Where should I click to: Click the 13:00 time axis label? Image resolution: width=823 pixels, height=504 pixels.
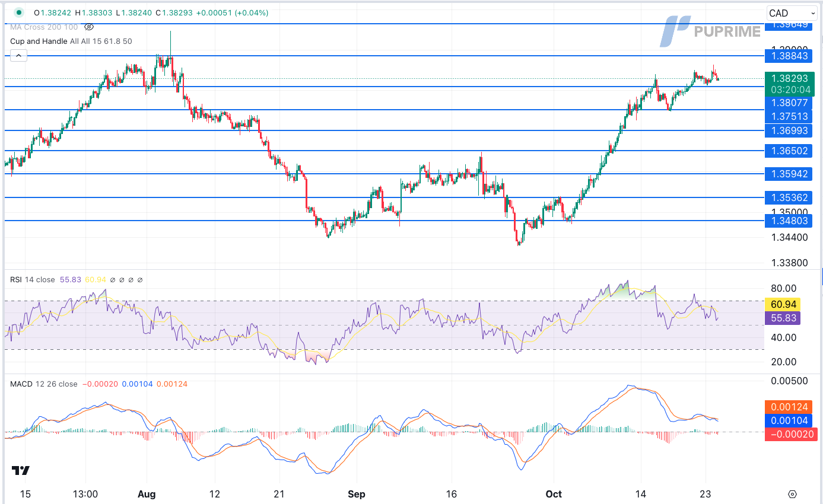[x=85, y=494]
